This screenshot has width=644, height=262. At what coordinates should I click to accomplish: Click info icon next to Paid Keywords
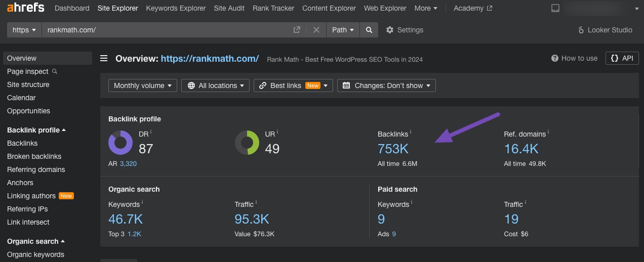(412, 202)
